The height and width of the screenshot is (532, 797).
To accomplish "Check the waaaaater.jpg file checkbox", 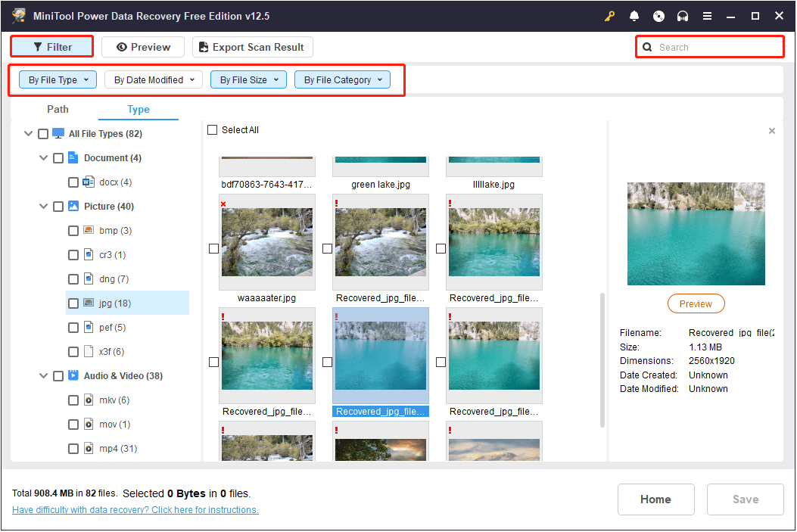I will point(213,248).
